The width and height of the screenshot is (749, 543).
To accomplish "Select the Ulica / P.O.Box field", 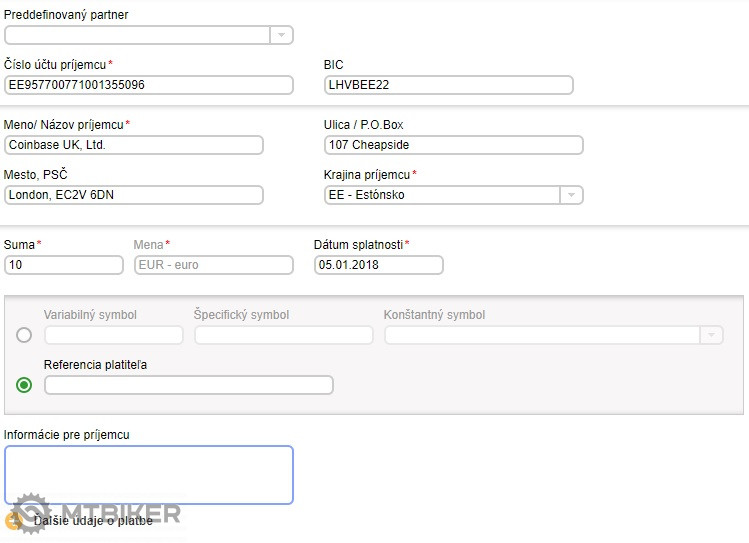I will (x=453, y=145).
